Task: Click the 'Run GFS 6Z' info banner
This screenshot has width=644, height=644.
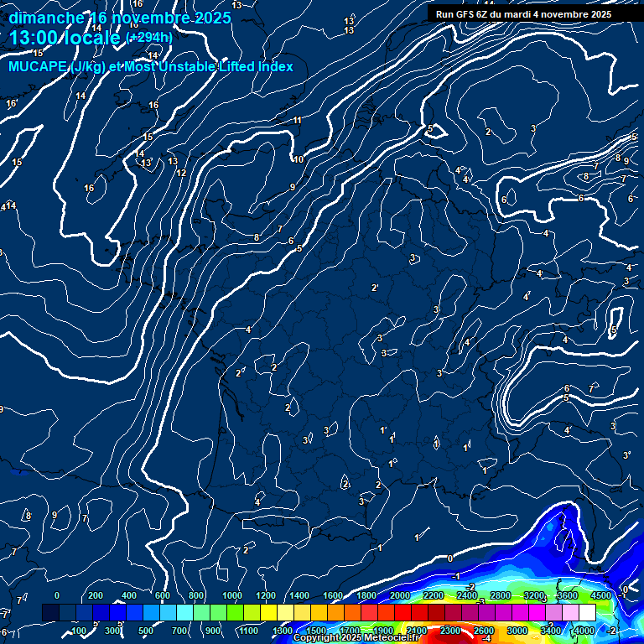Action: 523,14
